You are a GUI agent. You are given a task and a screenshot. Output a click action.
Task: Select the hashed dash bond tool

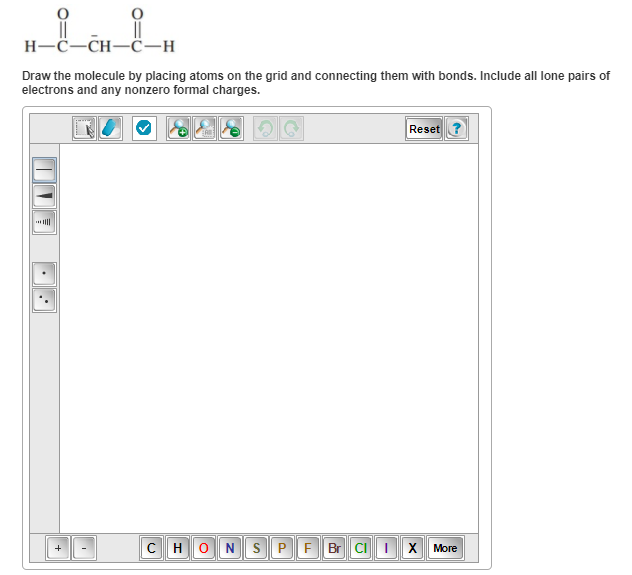pyautogui.click(x=44, y=222)
